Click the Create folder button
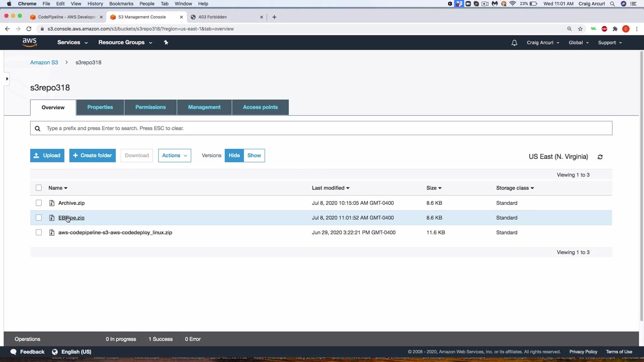 point(93,155)
